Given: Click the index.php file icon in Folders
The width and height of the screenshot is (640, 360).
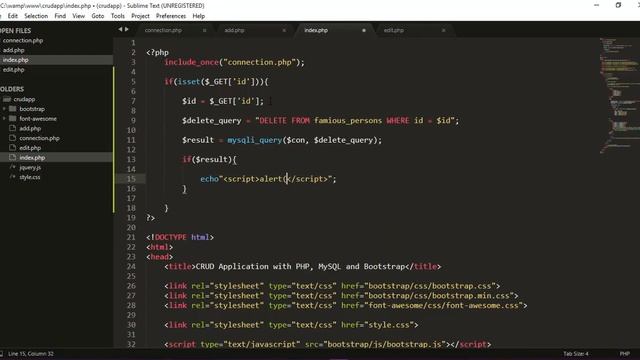Looking at the screenshot, I should pos(13,158).
